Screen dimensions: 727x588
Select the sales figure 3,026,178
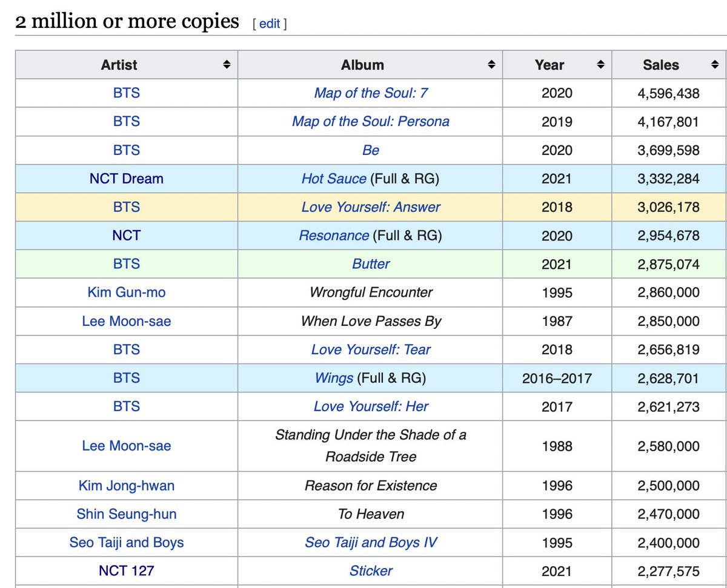coord(668,207)
